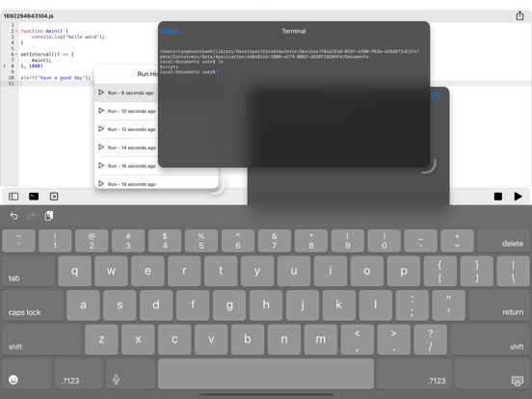The height and width of the screenshot is (399, 532).
Task: Tap the space bar
Action: 266,374
